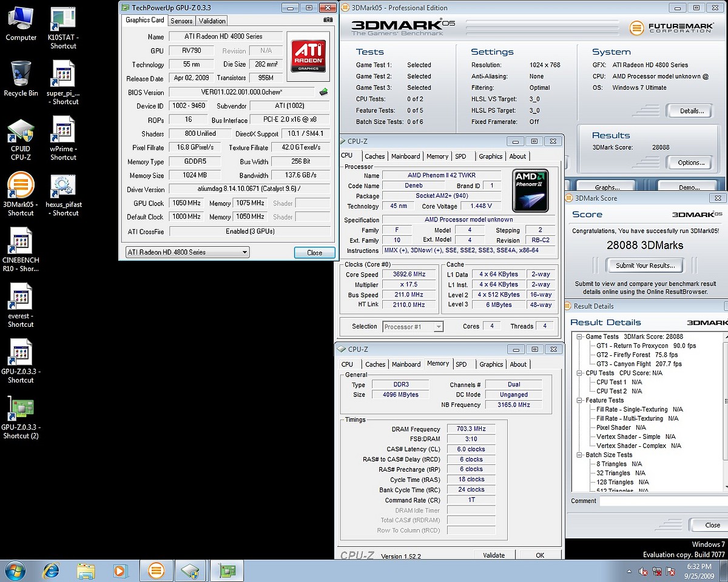The width and height of the screenshot is (728, 582).
Task: Click the AMD Phenom II logo in CPU-Z
Action: (531, 190)
